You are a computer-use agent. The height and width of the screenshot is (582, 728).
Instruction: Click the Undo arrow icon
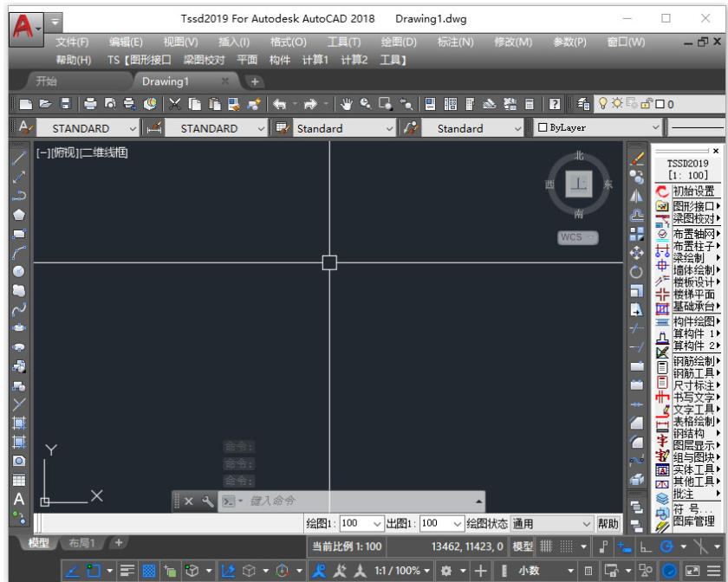pyautogui.click(x=279, y=104)
